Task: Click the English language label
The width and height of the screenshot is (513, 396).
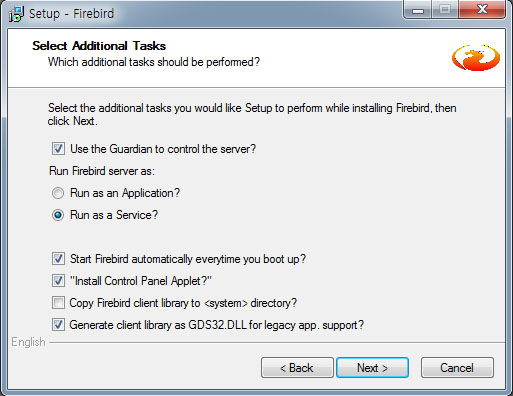Action: (28, 342)
